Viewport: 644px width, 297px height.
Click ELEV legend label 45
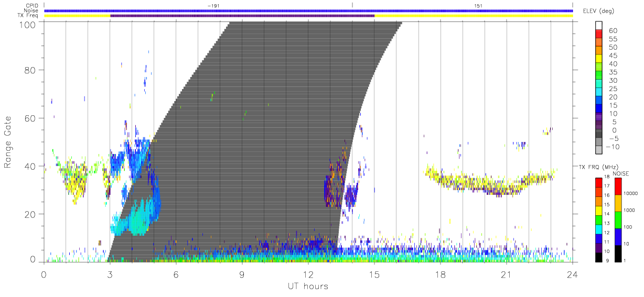click(613, 55)
